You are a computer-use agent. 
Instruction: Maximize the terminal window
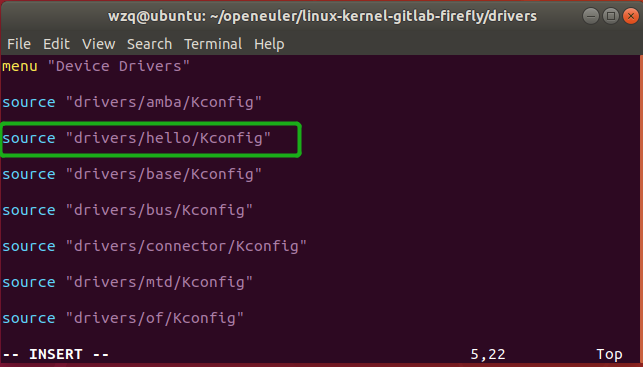[611, 16]
